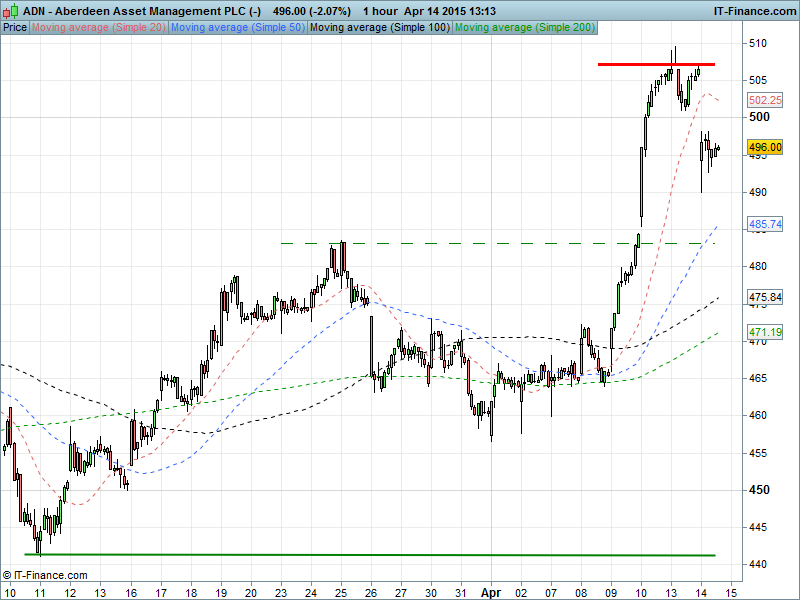The height and width of the screenshot is (600, 800).
Task: Click the 'Apr' label on the date axis
Action: (492, 591)
